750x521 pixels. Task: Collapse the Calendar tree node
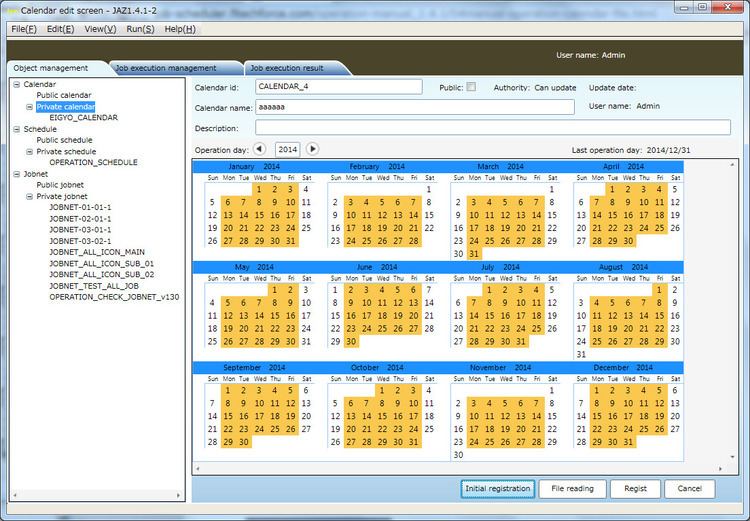point(17,85)
